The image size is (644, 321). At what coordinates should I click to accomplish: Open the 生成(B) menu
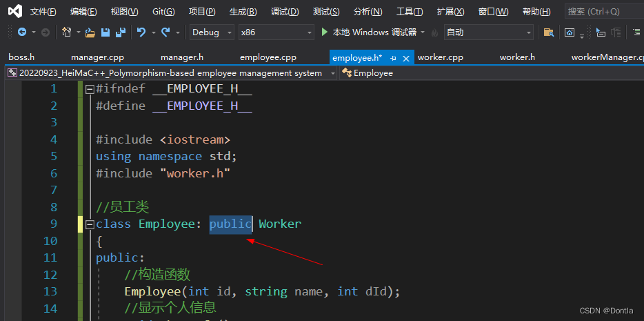tap(243, 12)
